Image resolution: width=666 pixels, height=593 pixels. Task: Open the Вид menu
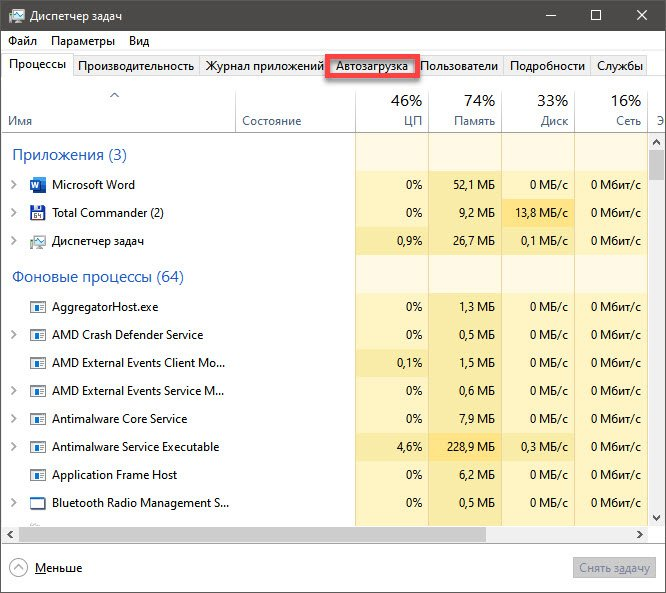139,41
